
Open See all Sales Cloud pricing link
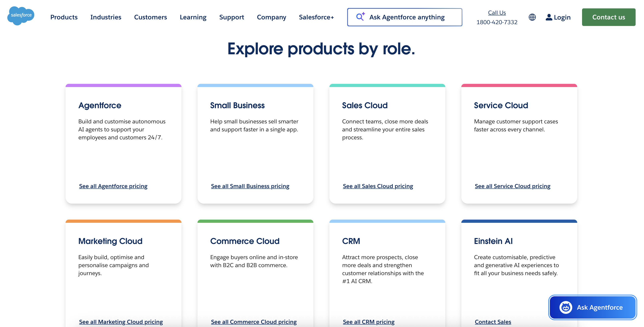tap(378, 186)
